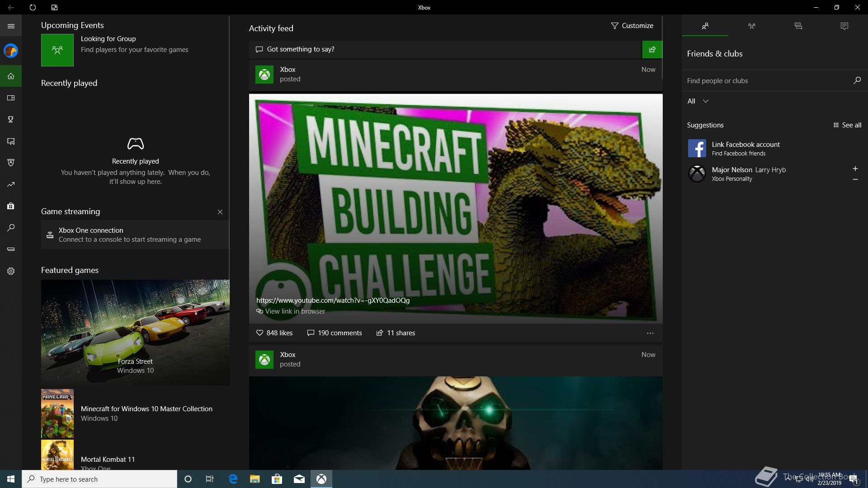The height and width of the screenshot is (488, 868).
Task: Open the skull image post thumbnail
Action: [456, 423]
